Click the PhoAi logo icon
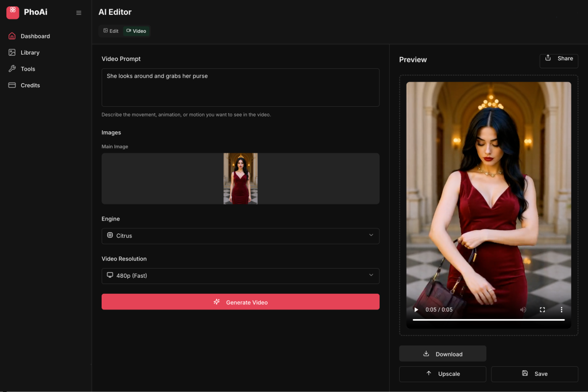Screen dimensions: 588x392 coord(13,12)
